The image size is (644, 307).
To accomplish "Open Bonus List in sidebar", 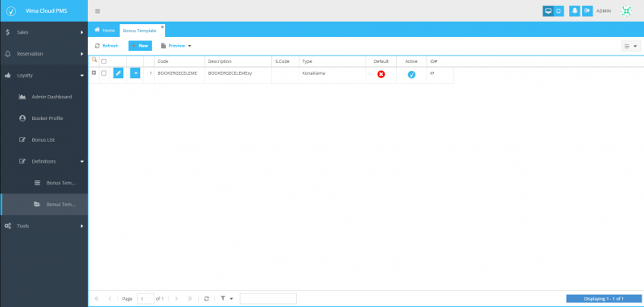I will pos(43,139).
